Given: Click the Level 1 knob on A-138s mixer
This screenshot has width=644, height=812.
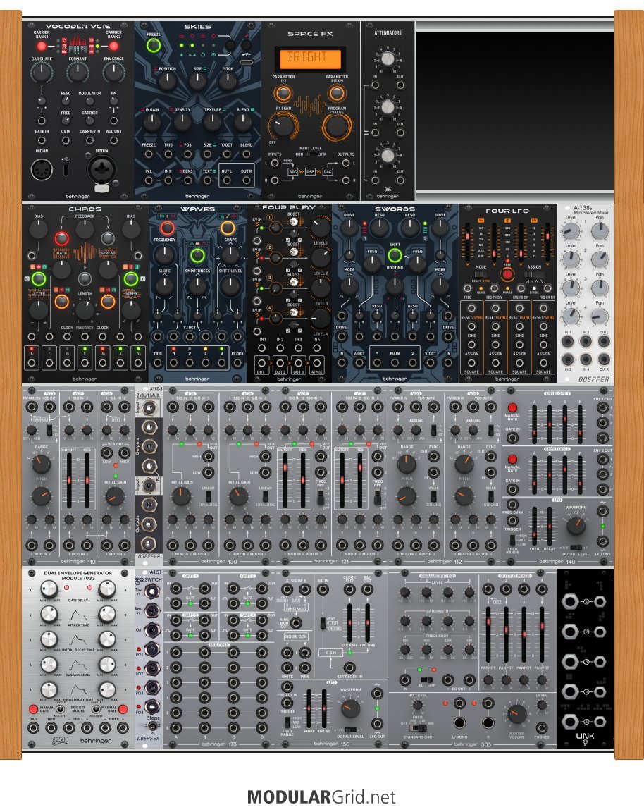Looking at the screenshot, I should click(571, 230).
